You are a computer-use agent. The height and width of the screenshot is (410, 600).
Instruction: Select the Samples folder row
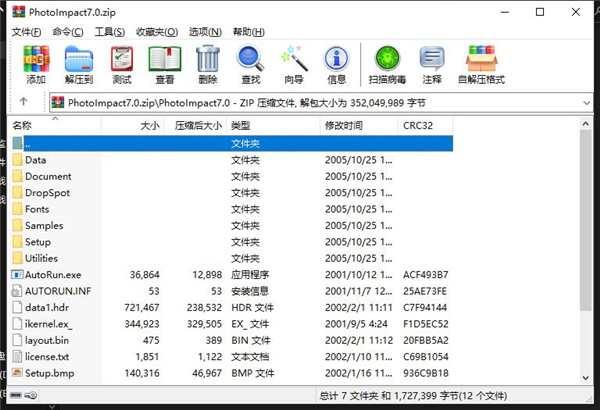[x=232, y=225]
